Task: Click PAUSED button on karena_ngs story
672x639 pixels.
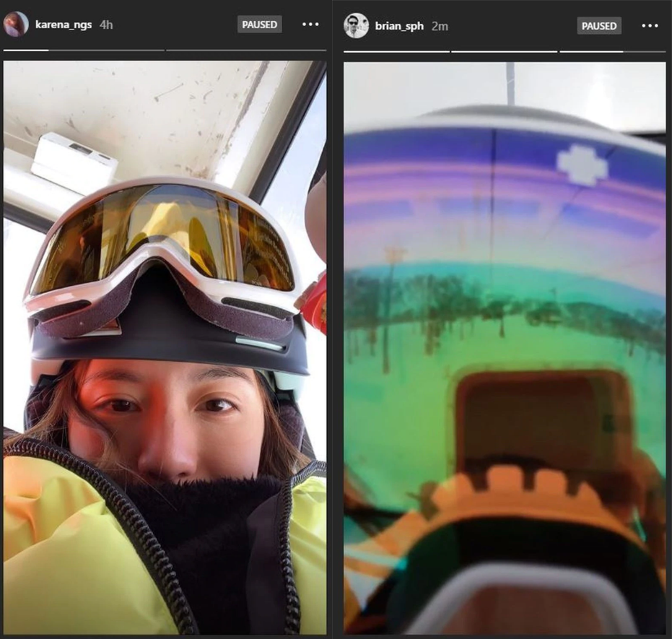Action: (x=259, y=25)
